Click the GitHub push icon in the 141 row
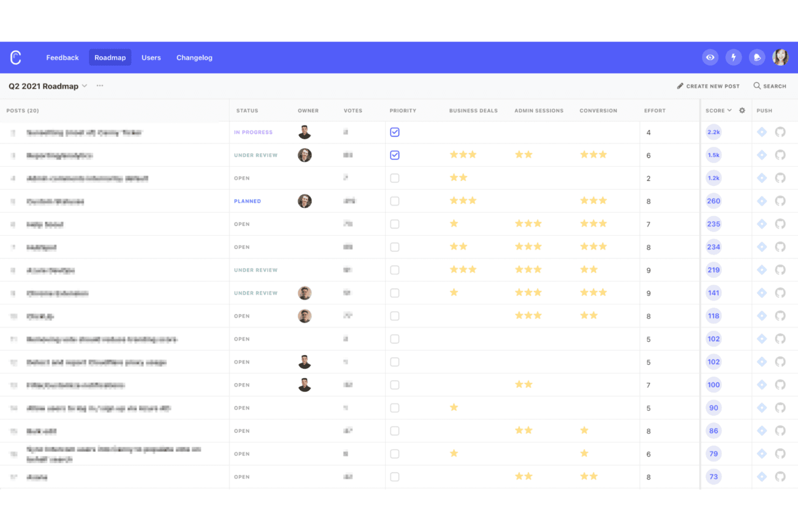This screenshot has height=532, width=798. [780, 293]
